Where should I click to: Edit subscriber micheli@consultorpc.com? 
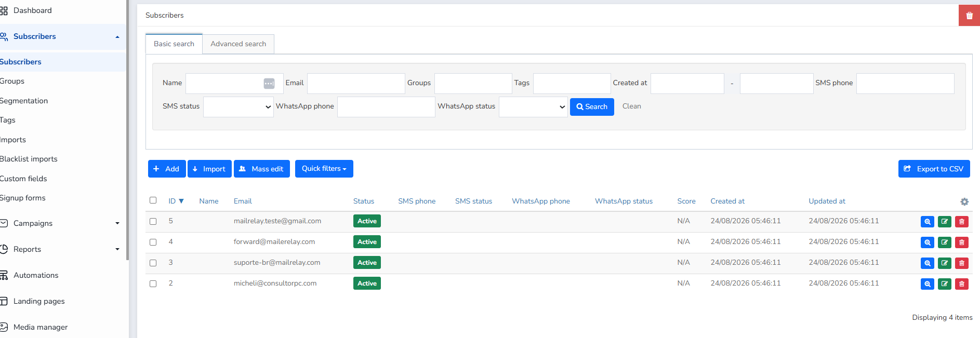[x=944, y=284]
